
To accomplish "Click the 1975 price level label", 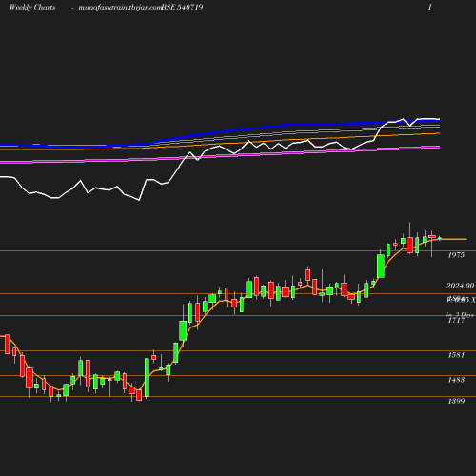I will coord(456,255).
